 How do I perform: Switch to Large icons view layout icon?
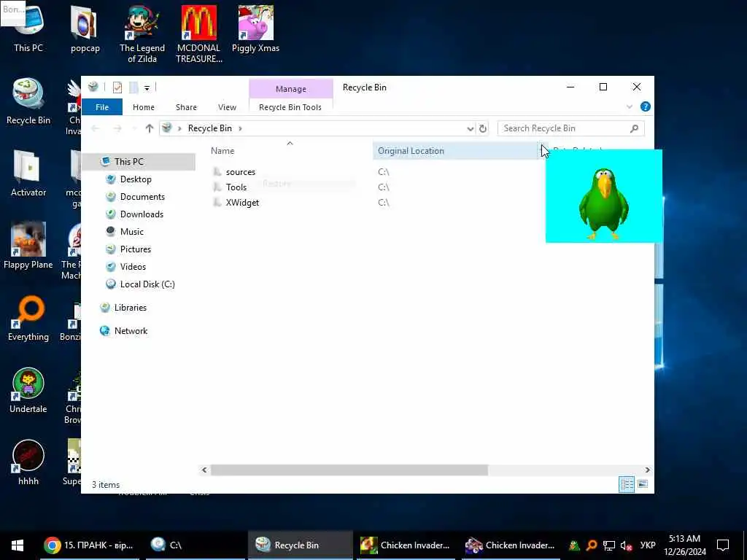tap(643, 485)
